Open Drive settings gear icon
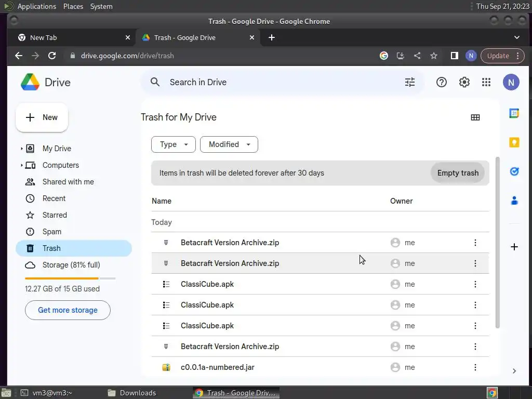 click(464, 82)
